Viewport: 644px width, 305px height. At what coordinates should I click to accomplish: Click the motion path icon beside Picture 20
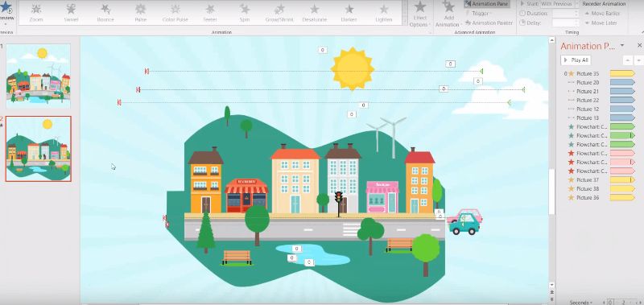[571, 83]
